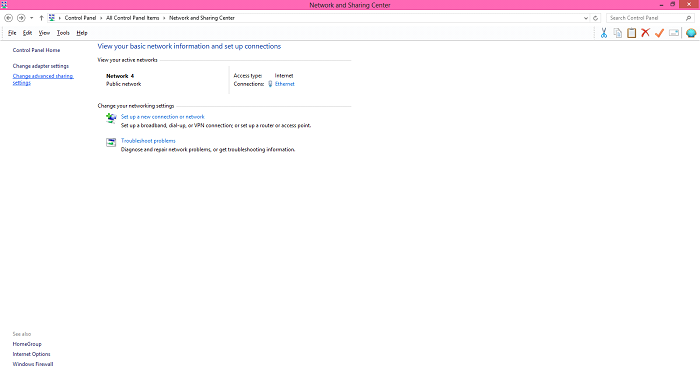This screenshot has height=376, width=700.
Task: Click Troubleshoot problems link
Action: click(148, 141)
